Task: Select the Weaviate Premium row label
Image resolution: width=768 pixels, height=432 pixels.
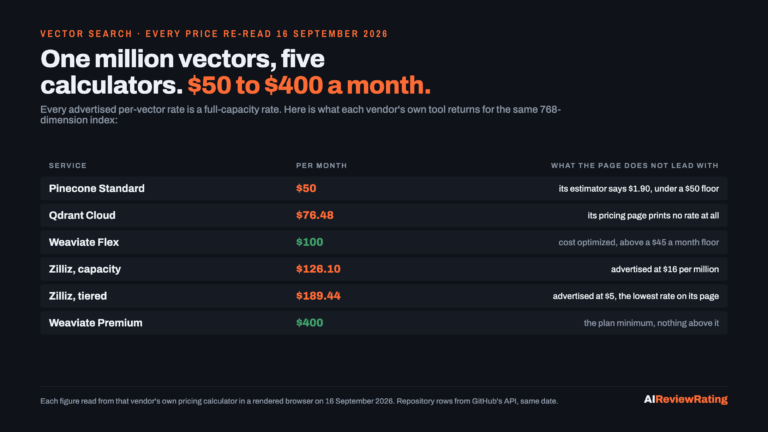Action: tap(96, 323)
